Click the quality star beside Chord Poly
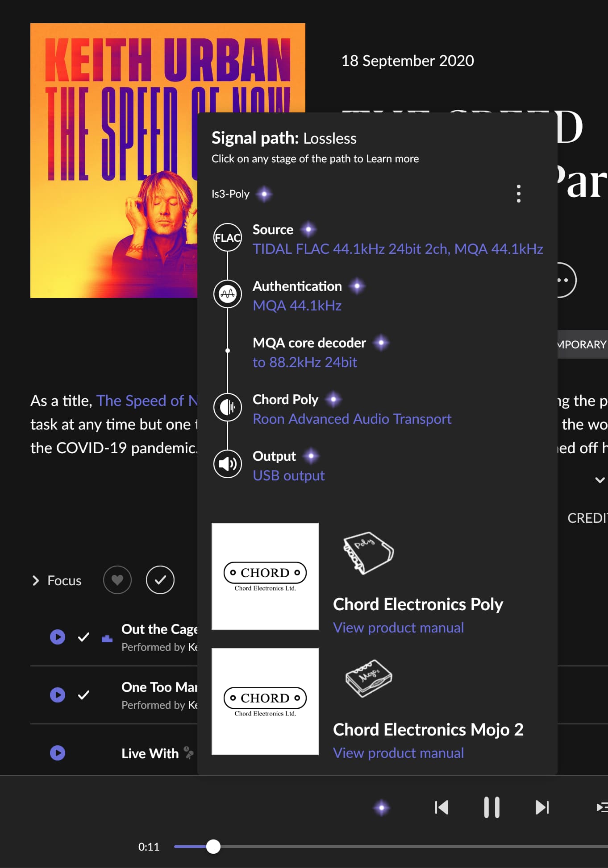The width and height of the screenshot is (608, 868). coord(333,399)
